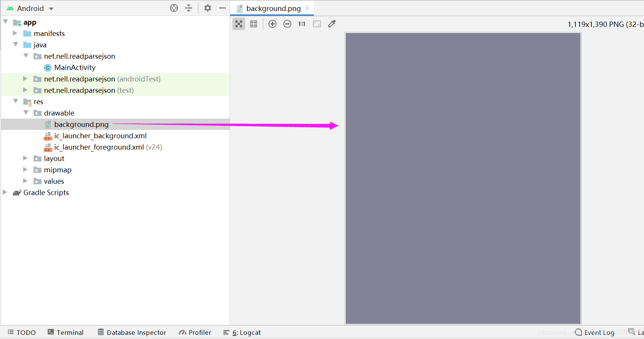The width and height of the screenshot is (644, 339).
Task: Set image to actual size 1:1
Action: (302, 24)
